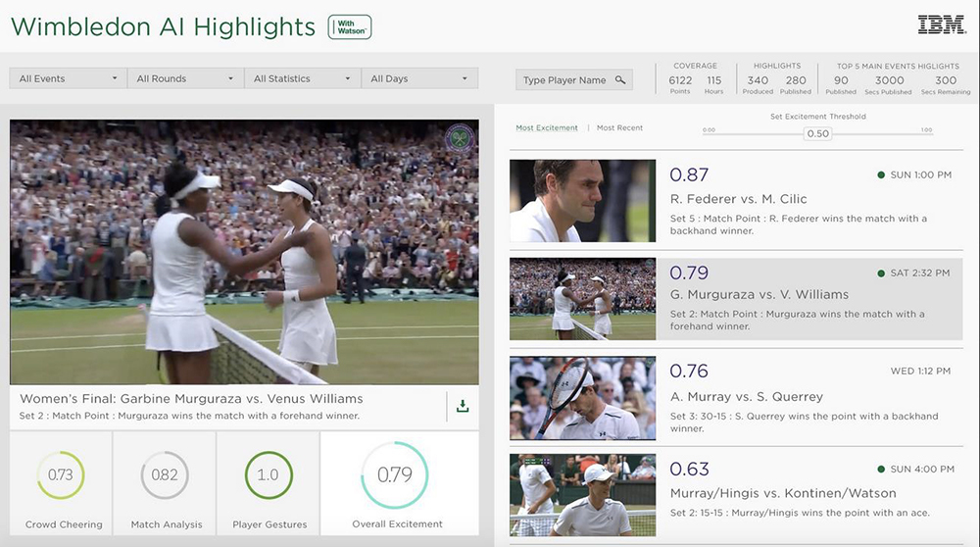The height and width of the screenshot is (547, 980).
Task: Switch to the Most Recent tab
Action: tap(619, 128)
